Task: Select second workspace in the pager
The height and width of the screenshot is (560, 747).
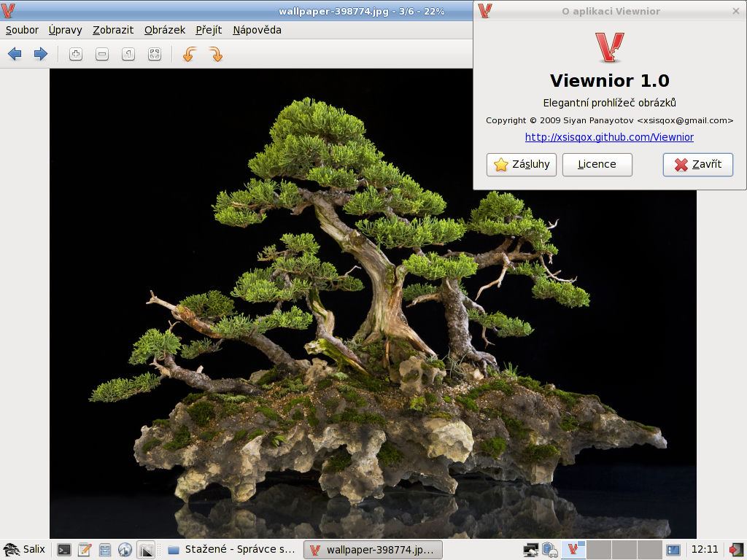Action: [x=599, y=550]
